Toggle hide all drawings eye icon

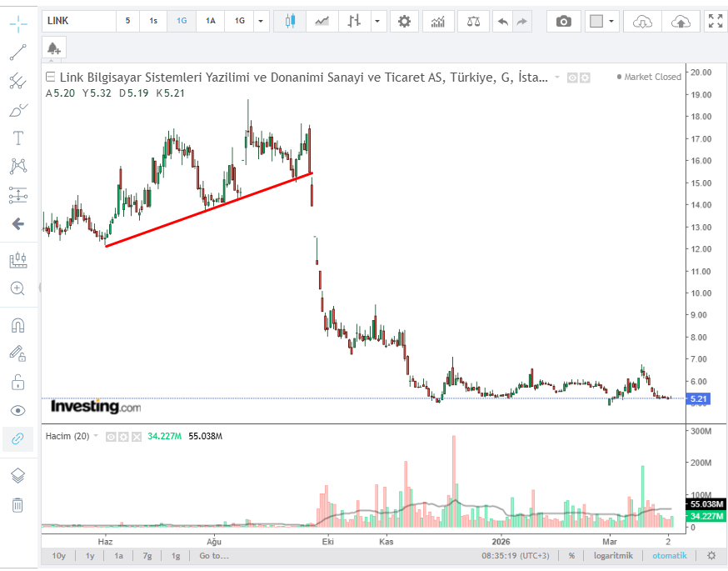[x=17, y=411]
